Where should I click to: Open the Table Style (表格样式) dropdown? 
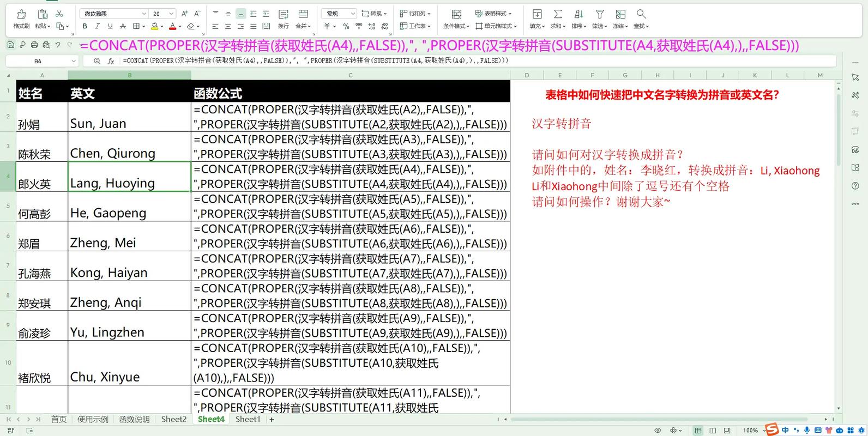(493, 13)
